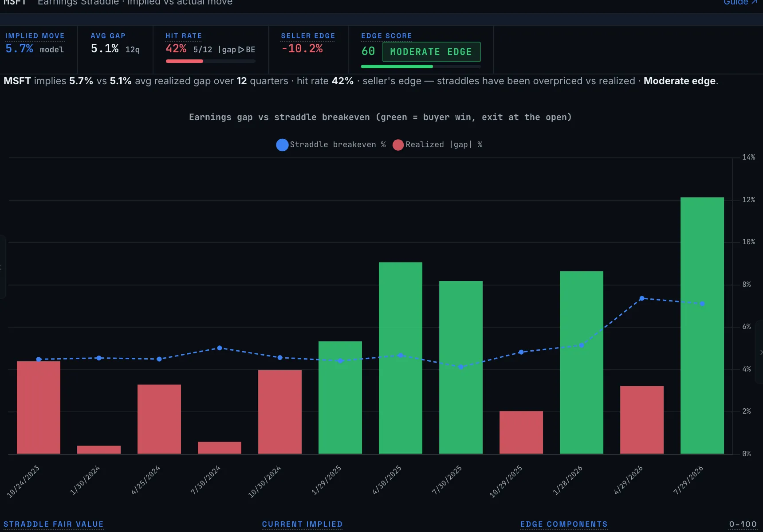Select the 1/30/2024 small red bar
Viewport: 763px width, 532px height.
(99, 450)
